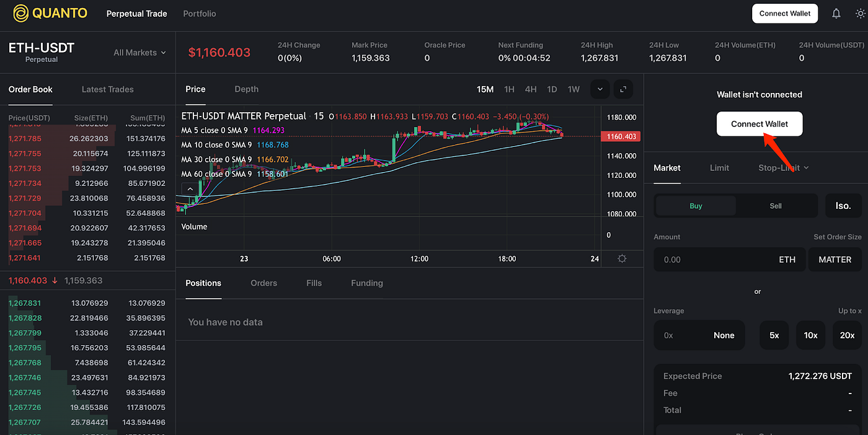Click MATTER order size unit button
868x435 pixels.
click(835, 260)
